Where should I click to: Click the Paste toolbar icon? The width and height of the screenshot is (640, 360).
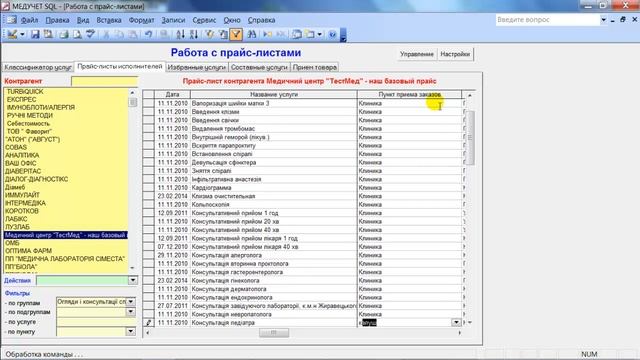(x=133, y=35)
